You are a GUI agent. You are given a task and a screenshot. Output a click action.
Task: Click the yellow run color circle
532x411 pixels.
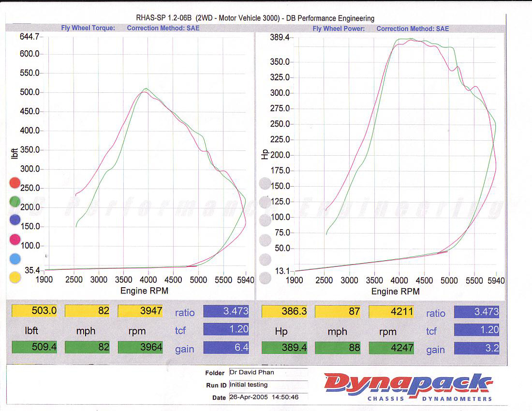[x=15, y=278]
